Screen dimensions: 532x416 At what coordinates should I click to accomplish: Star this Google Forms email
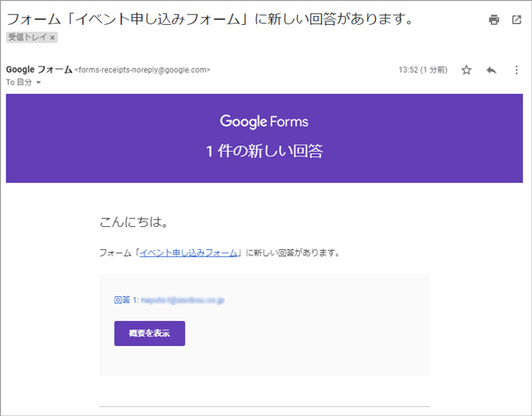tap(466, 70)
